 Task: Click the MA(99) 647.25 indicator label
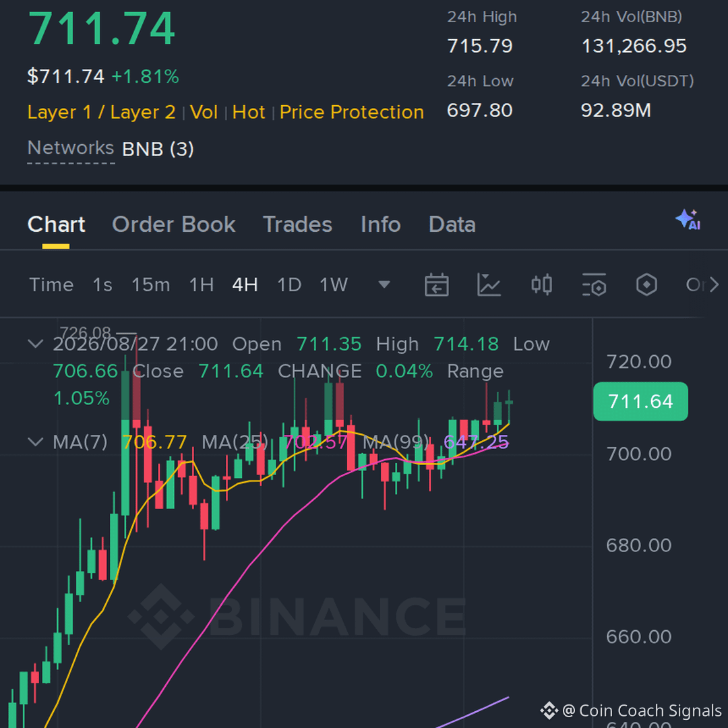[435, 442]
